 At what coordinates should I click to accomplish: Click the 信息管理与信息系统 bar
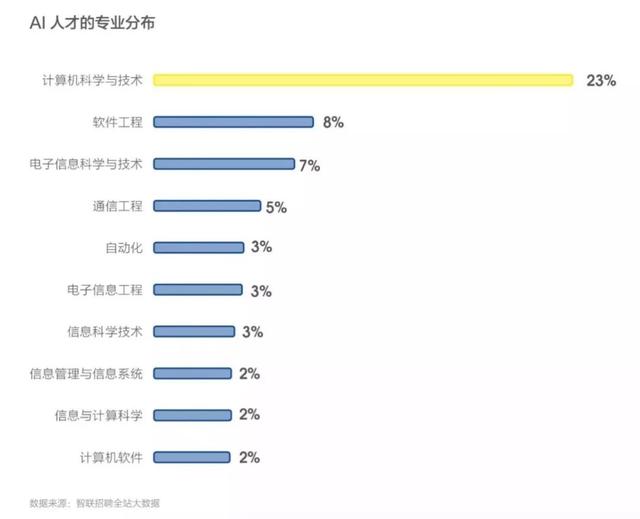[x=192, y=373]
